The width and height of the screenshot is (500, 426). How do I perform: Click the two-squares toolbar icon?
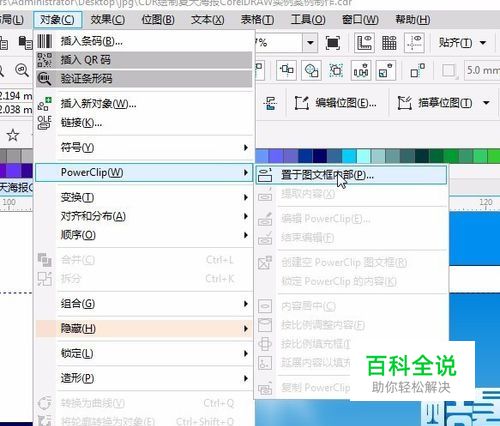(417, 70)
